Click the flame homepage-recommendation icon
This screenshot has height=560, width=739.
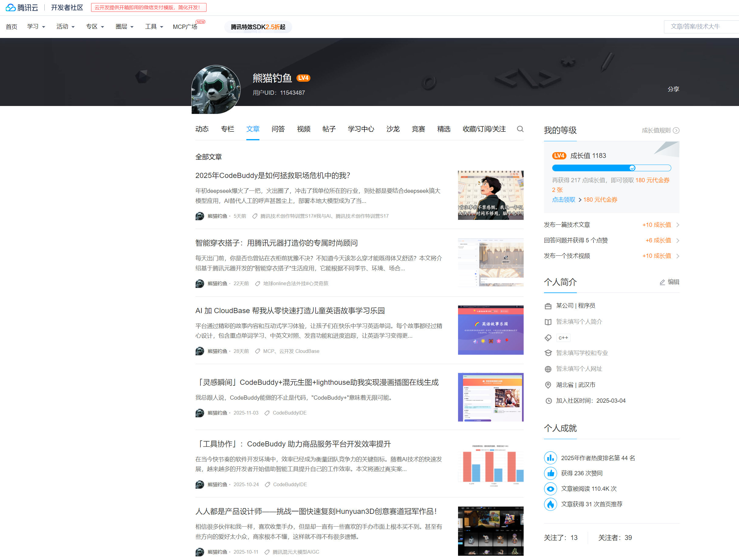click(x=550, y=504)
